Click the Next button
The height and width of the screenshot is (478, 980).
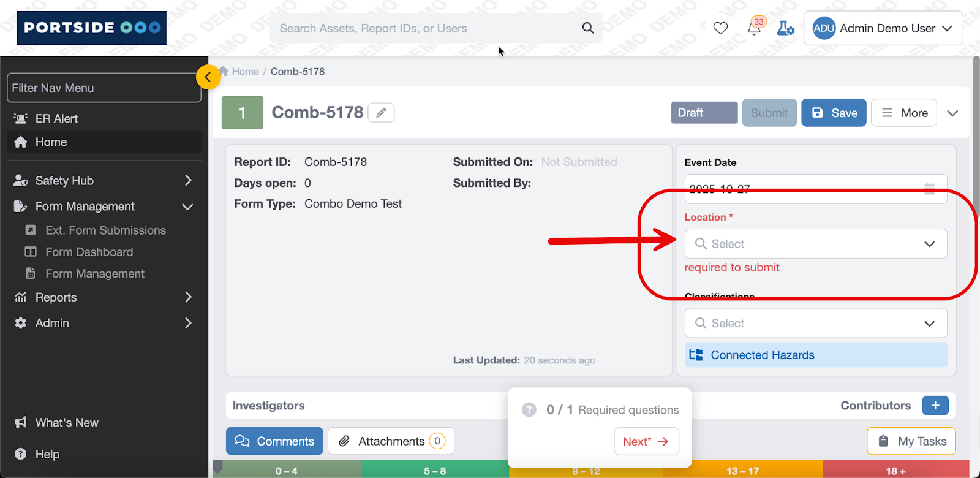[x=646, y=441]
